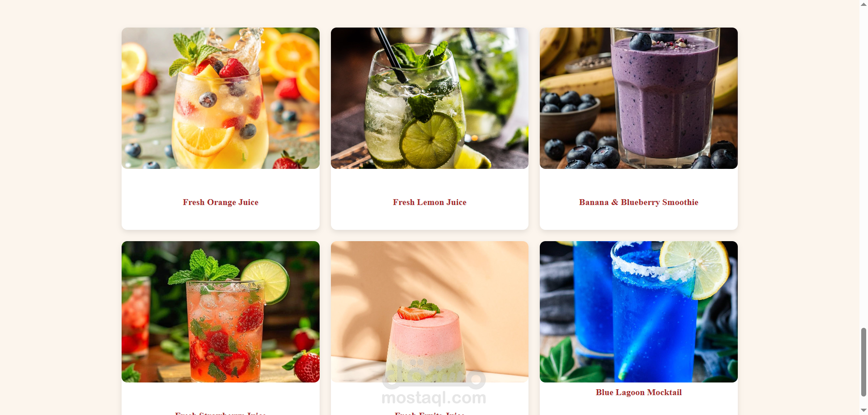The image size is (868, 415).
Task: Select the Banana & Blueberry Smoothie image
Action: click(638, 98)
